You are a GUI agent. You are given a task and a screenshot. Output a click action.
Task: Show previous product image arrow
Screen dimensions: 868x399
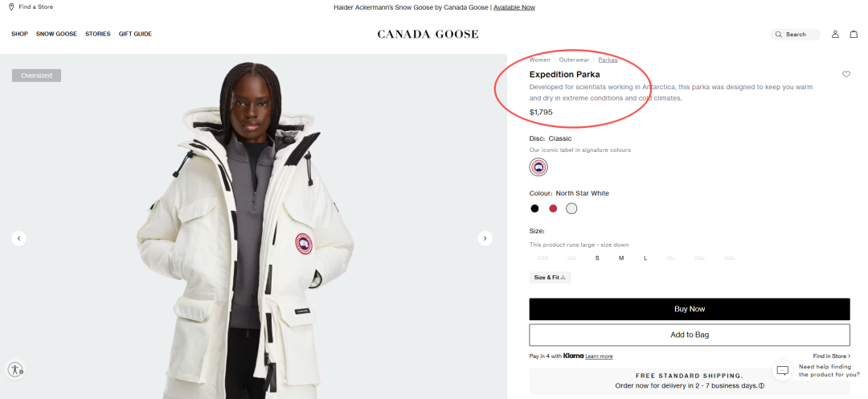point(19,238)
